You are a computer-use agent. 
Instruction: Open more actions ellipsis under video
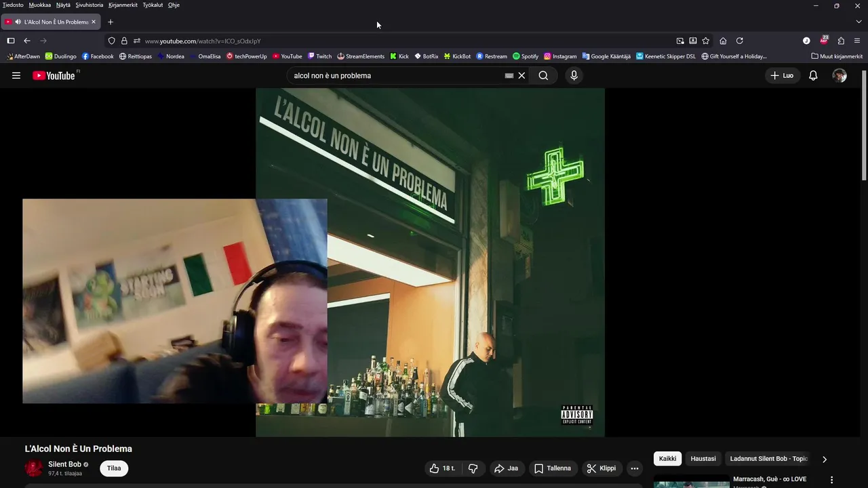(x=634, y=468)
